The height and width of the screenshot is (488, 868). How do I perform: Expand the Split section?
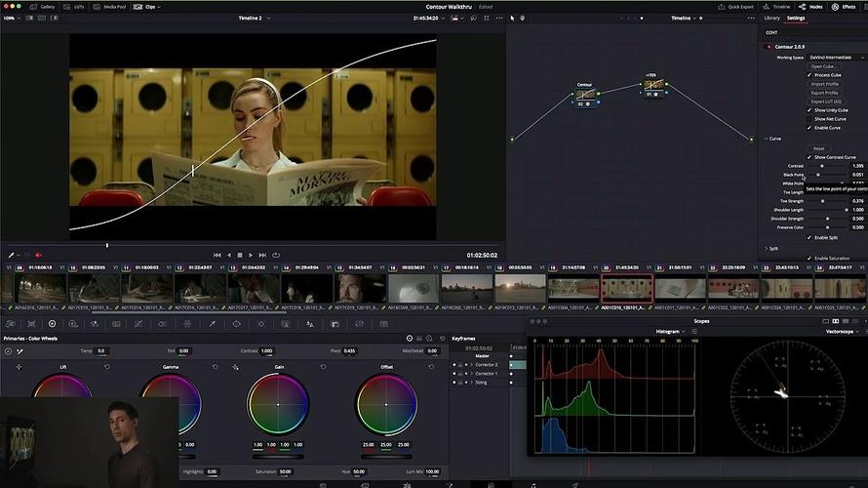tap(767, 249)
